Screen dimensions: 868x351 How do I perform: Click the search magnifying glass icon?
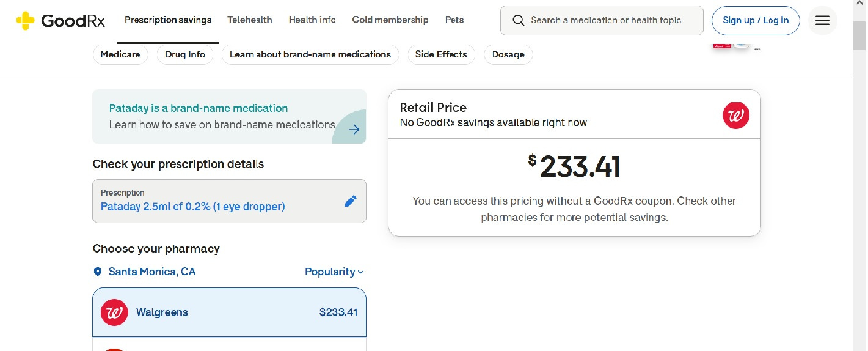tap(519, 21)
